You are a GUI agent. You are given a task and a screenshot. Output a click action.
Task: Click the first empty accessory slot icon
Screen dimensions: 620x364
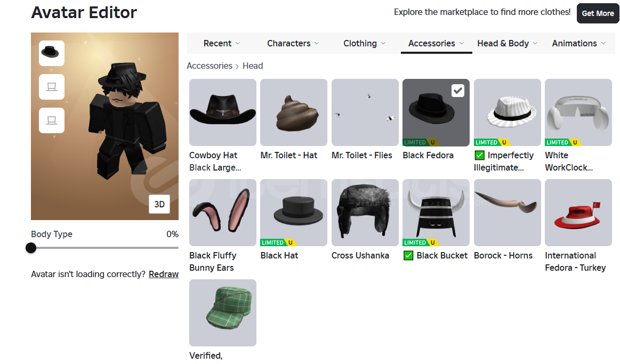(x=51, y=87)
